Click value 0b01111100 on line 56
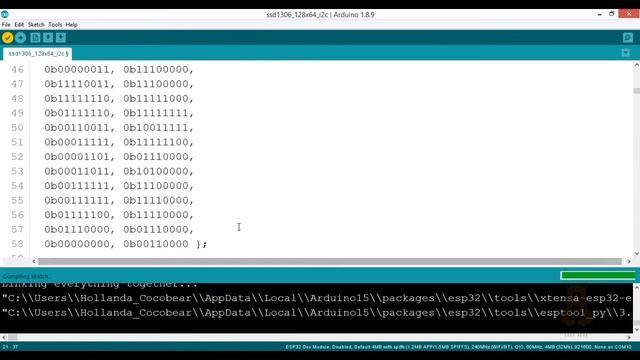Viewport: 640px width, 360px height. coord(77,215)
